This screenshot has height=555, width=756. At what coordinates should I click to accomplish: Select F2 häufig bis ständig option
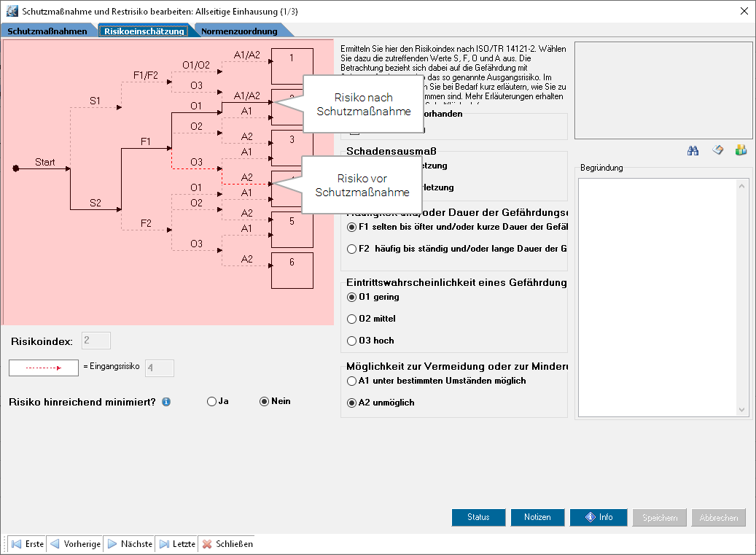pyautogui.click(x=352, y=249)
